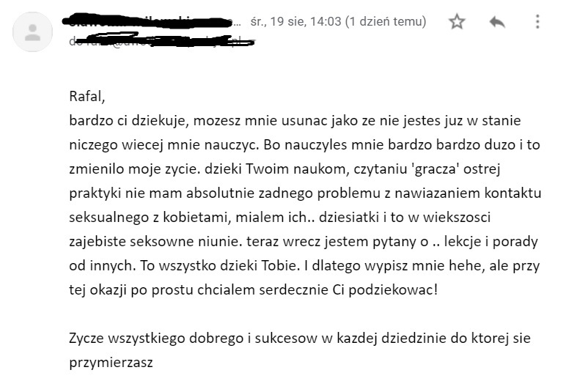
Task: Click the reply arrow icon
Action: coord(497,22)
